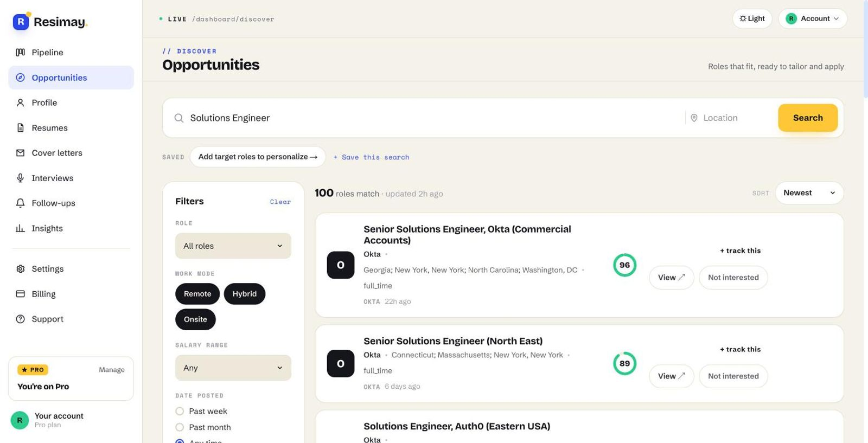
Task: Select the Past month radio option
Action: (180, 427)
